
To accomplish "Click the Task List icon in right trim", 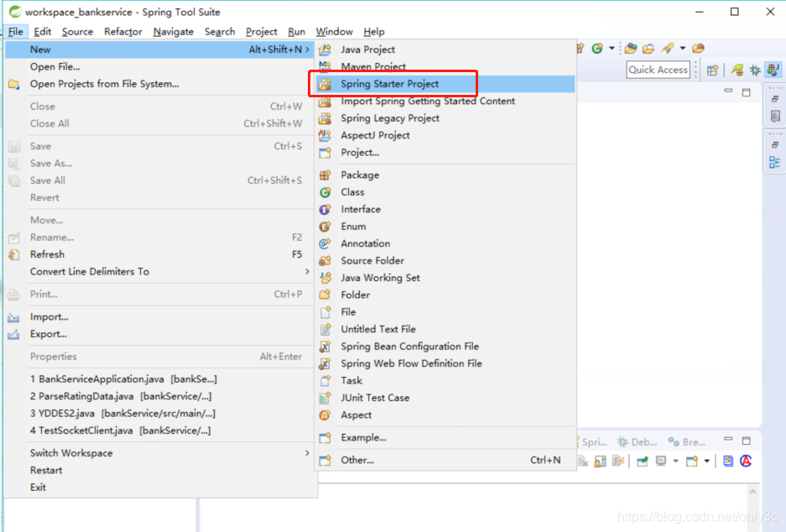I will 775,116.
